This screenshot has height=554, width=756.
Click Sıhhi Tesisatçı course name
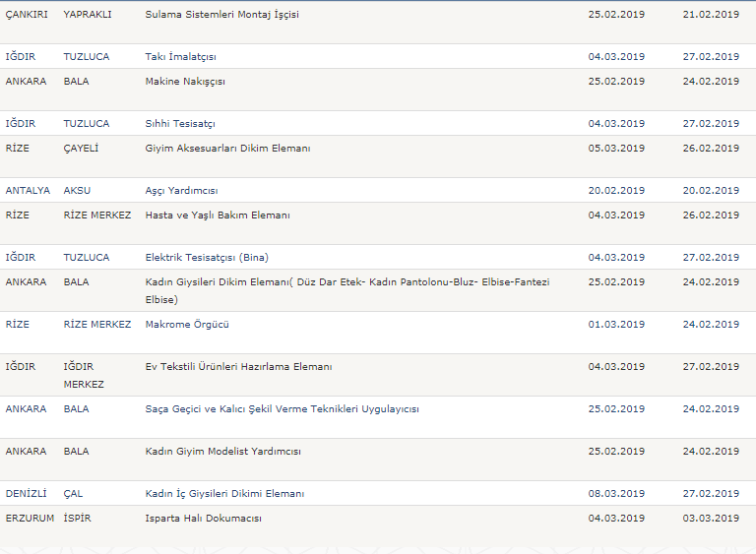179,124
